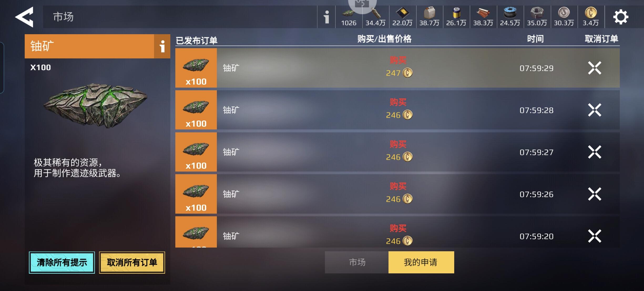Open uranium ore info on orange header

(162, 46)
